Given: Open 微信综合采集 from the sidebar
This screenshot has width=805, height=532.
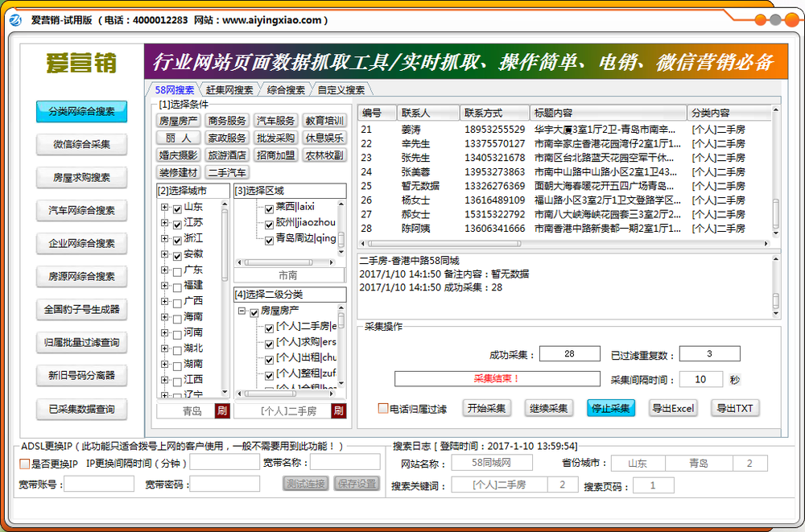Looking at the screenshot, I should [x=81, y=144].
